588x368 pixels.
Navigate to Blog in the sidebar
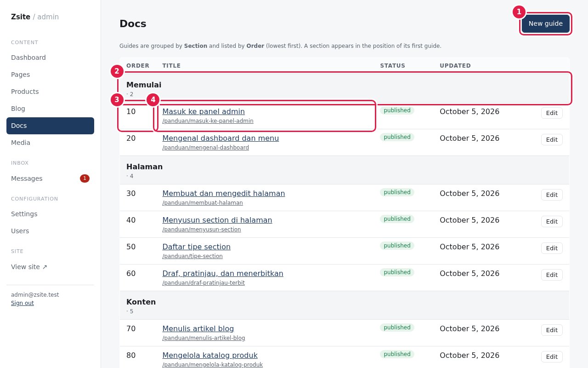pos(50,109)
